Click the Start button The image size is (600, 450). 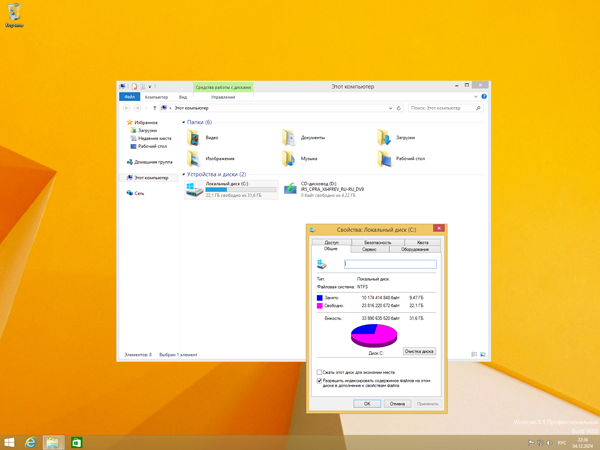tap(9, 443)
